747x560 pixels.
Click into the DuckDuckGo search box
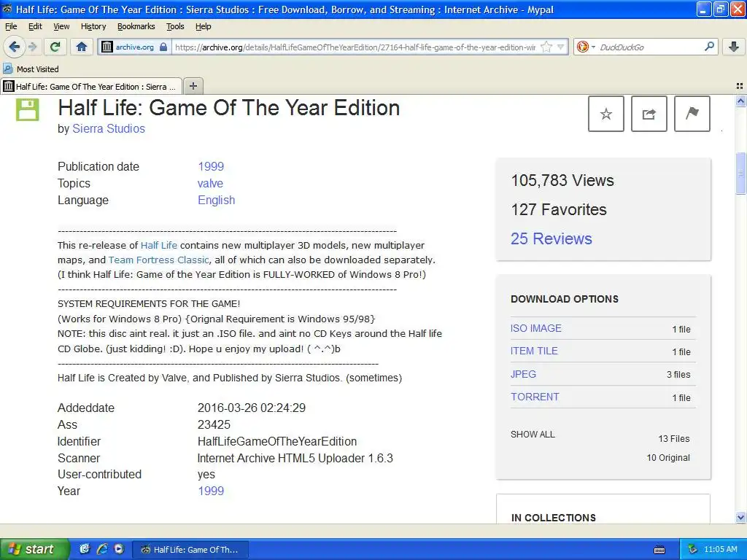coord(649,47)
